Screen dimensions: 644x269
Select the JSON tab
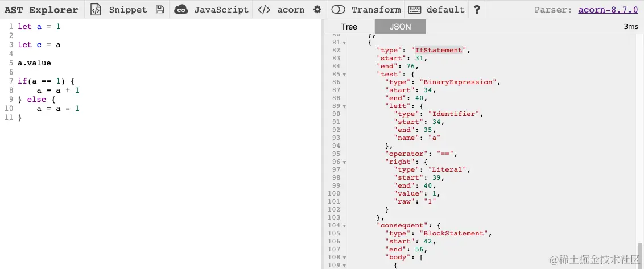click(400, 27)
